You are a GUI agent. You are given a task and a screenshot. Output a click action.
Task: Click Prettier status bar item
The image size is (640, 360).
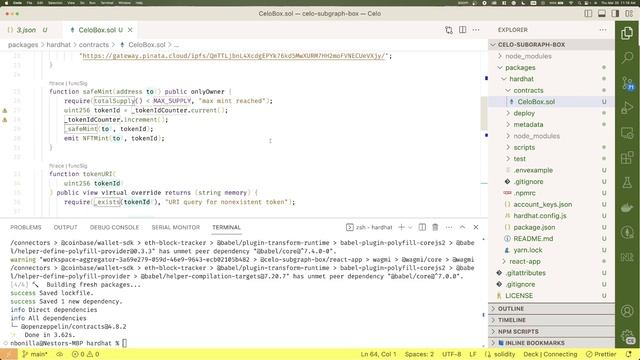pyautogui.click(x=601, y=354)
